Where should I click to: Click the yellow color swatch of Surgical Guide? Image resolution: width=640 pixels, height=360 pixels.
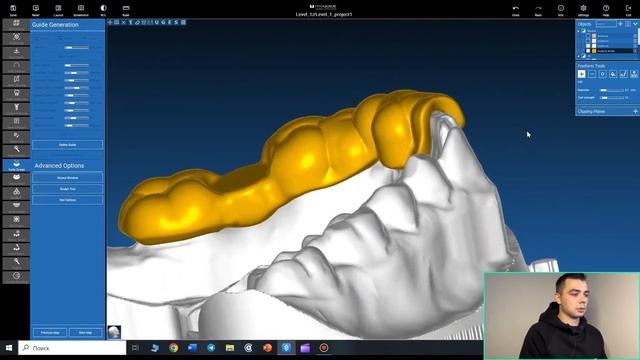594,51
